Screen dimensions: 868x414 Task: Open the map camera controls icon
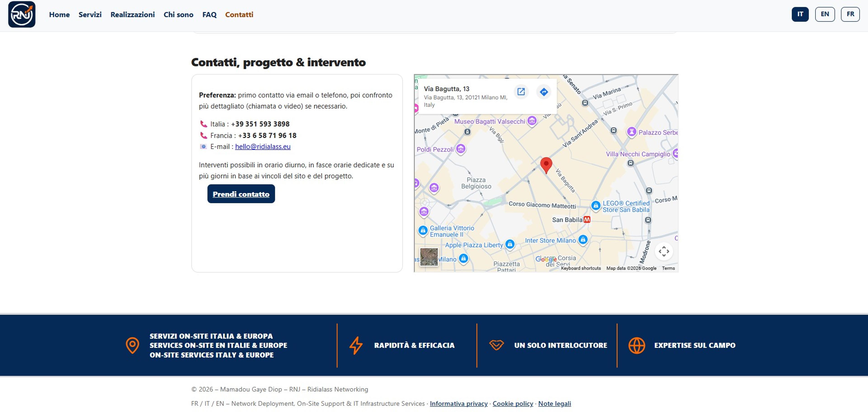coord(663,251)
